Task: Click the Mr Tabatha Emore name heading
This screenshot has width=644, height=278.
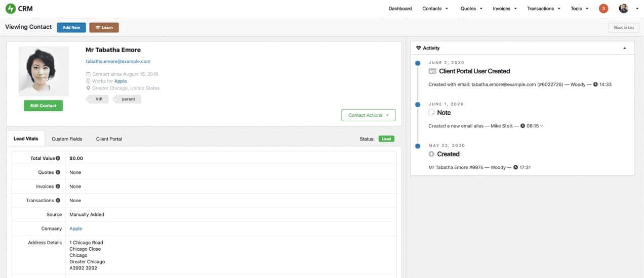Action: click(x=113, y=50)
